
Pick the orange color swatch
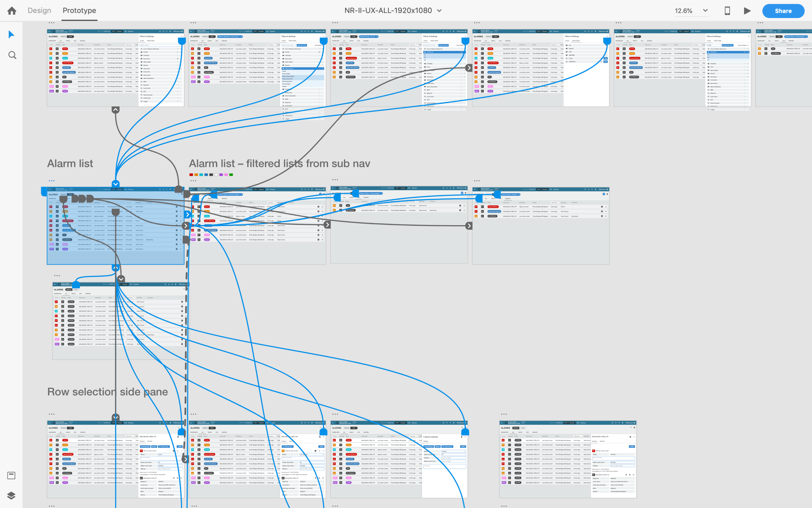196,175
